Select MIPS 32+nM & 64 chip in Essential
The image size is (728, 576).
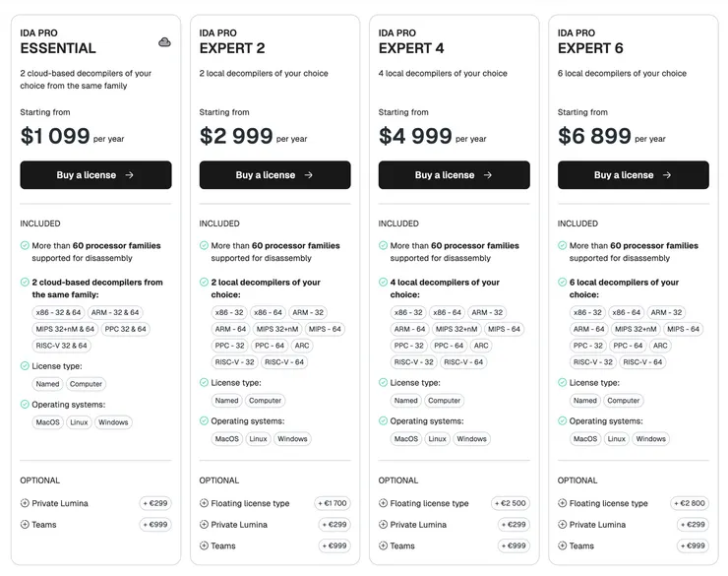tap(65, 329)
